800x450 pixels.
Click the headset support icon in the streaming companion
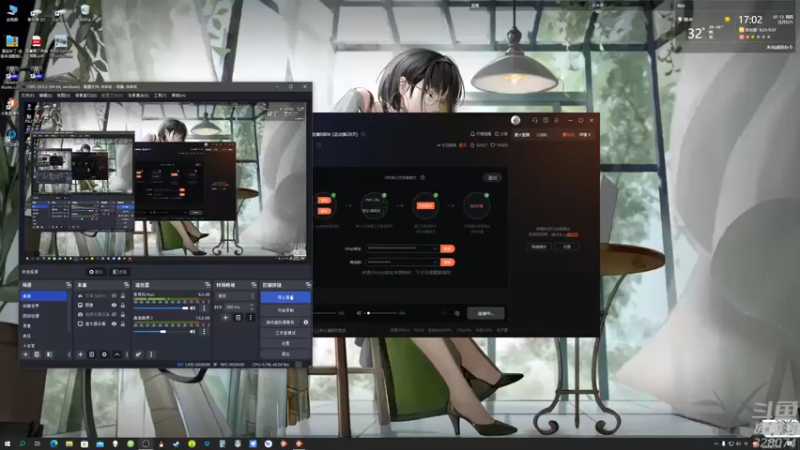coord(535,120)
